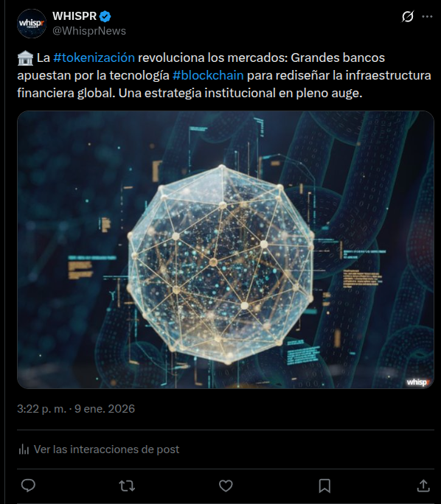Click the bank building emoji in the post

click(x=25, y=58)
